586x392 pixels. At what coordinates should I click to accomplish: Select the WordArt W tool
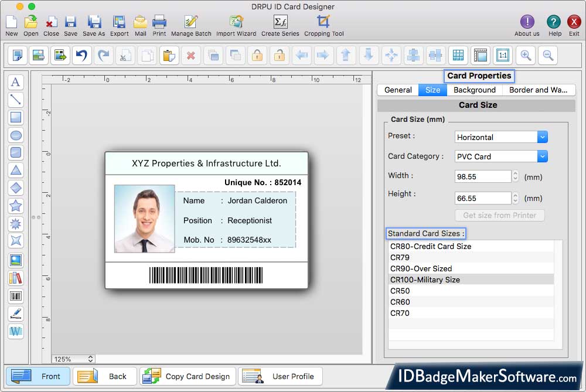point(16,331)
